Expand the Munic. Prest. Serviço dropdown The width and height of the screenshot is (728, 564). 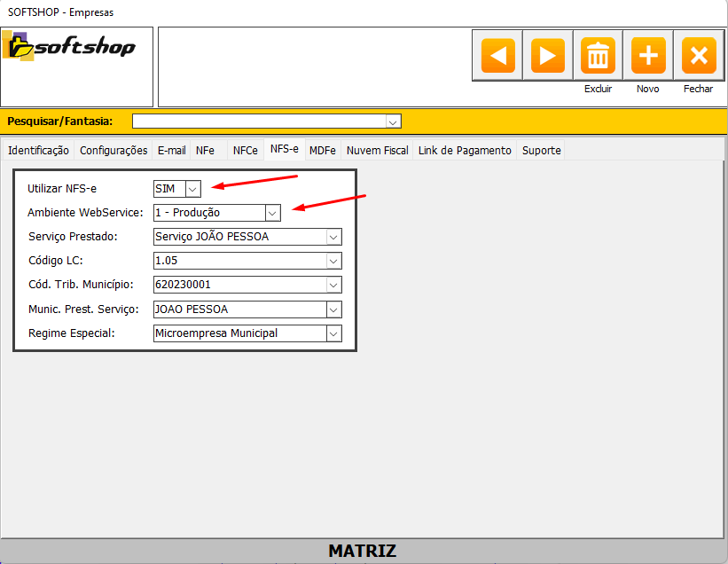click(333, 309)
